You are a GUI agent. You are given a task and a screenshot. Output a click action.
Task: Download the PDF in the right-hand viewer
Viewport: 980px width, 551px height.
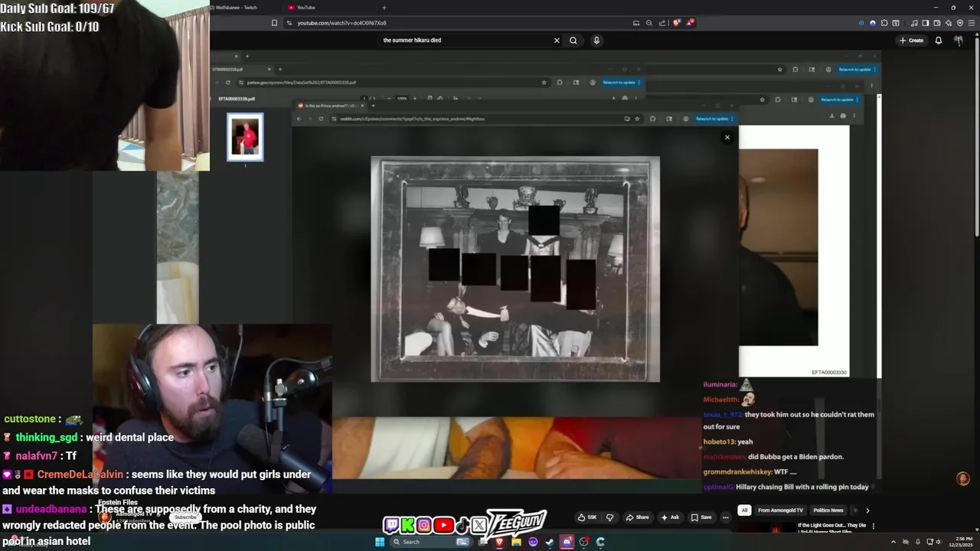click(x=831, y=116)
